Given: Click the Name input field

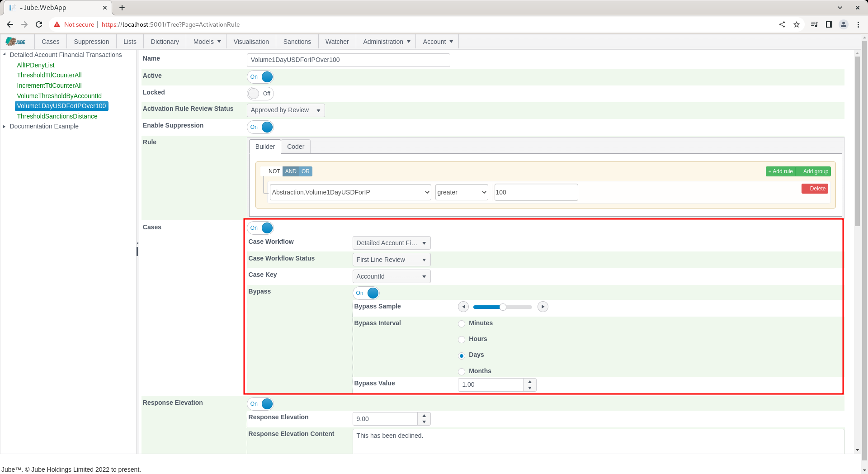Looking at the screenshot, I should (x=349, y=60).
